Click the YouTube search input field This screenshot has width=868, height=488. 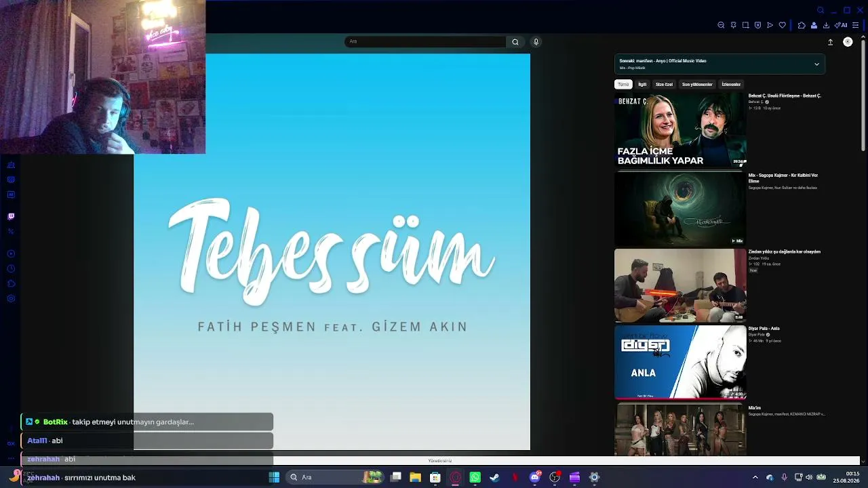pyautogui.click(x=425, y=42)
